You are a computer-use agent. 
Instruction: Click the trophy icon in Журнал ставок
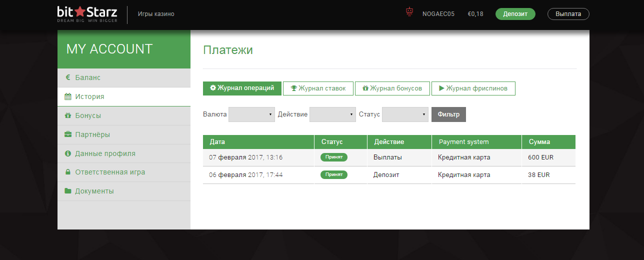click(294, 88)
